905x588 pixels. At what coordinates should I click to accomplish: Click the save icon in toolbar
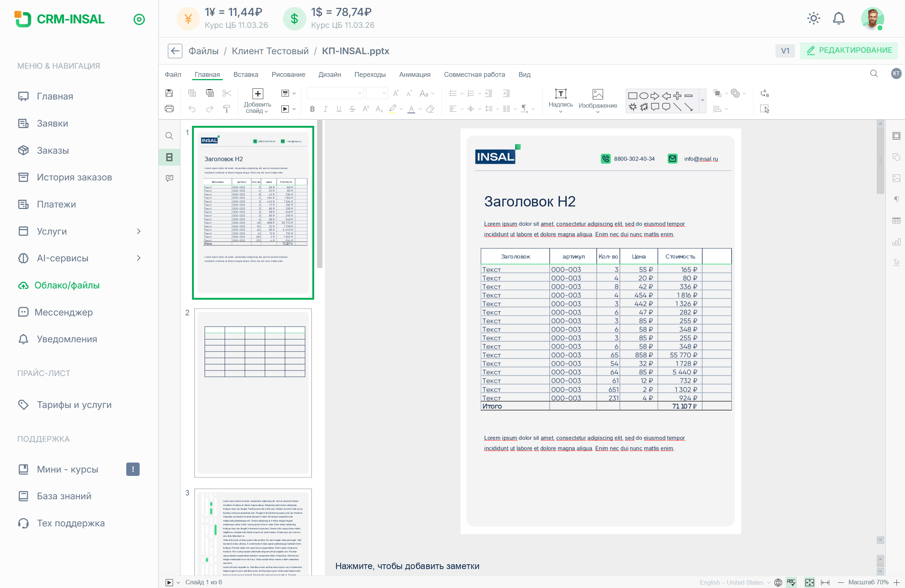click(x=169, y=93)
